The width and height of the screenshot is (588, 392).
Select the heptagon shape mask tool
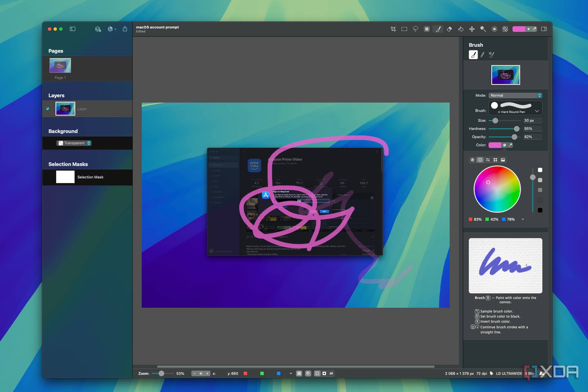click(x=494, y=29)
